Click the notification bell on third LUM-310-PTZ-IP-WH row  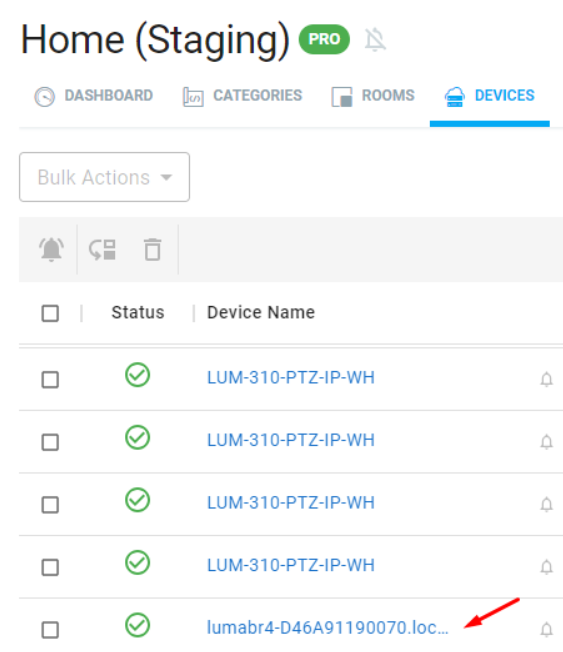click(x=546, y=504)
